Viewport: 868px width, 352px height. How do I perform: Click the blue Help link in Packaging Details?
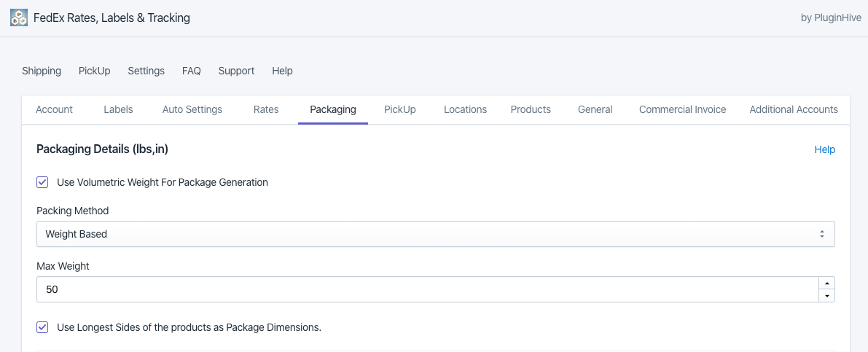click(825, 149)
